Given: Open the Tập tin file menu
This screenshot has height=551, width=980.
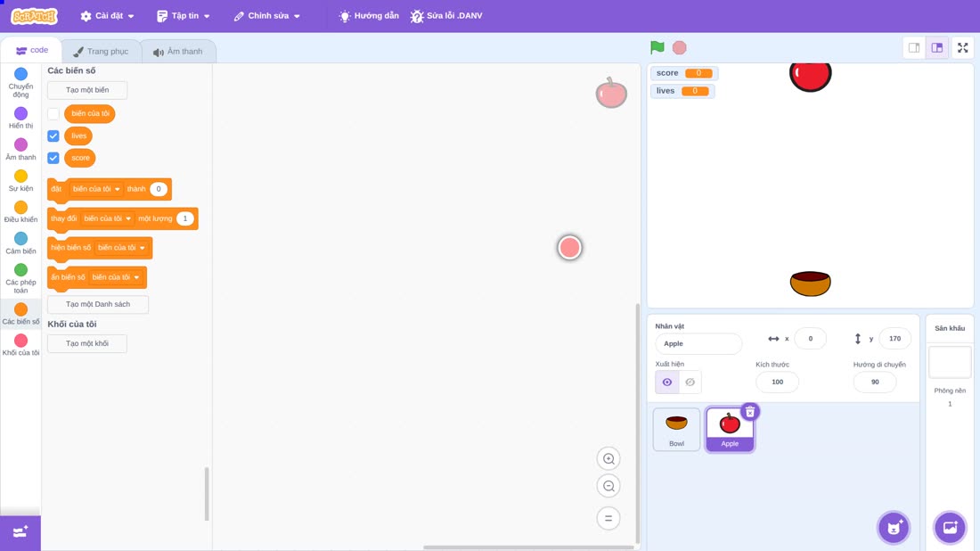Looking at the screenshot, I should [184, 16].
